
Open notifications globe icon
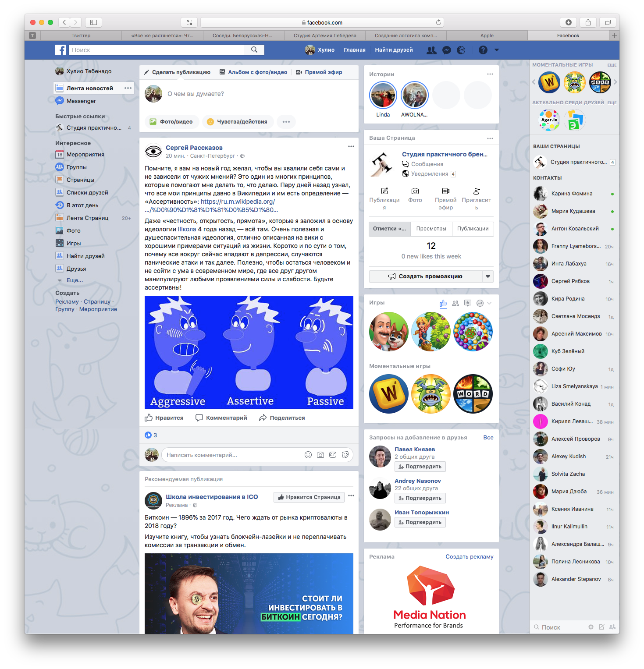(x=461, y=50)
